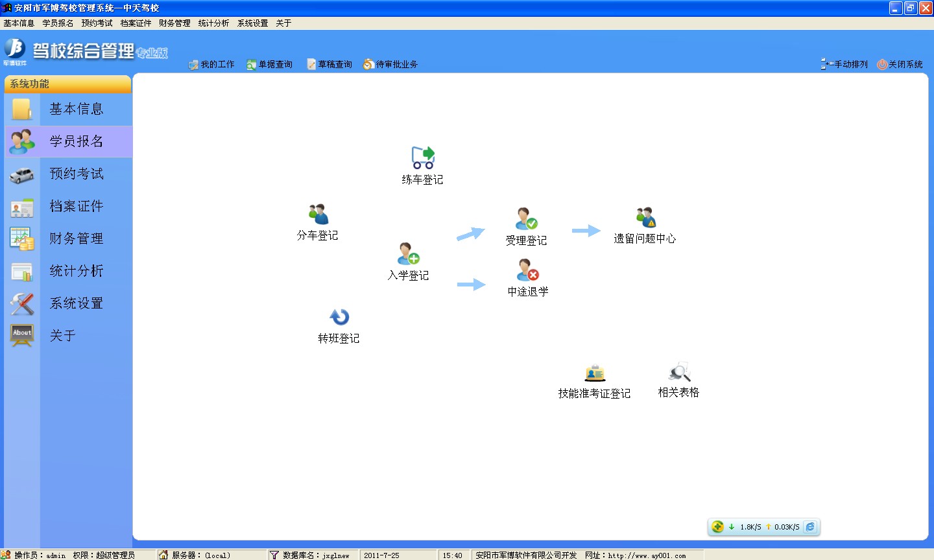Open the 基本信息 menu in menu bar
Screen dimensions: 934x560
[19, 23]
